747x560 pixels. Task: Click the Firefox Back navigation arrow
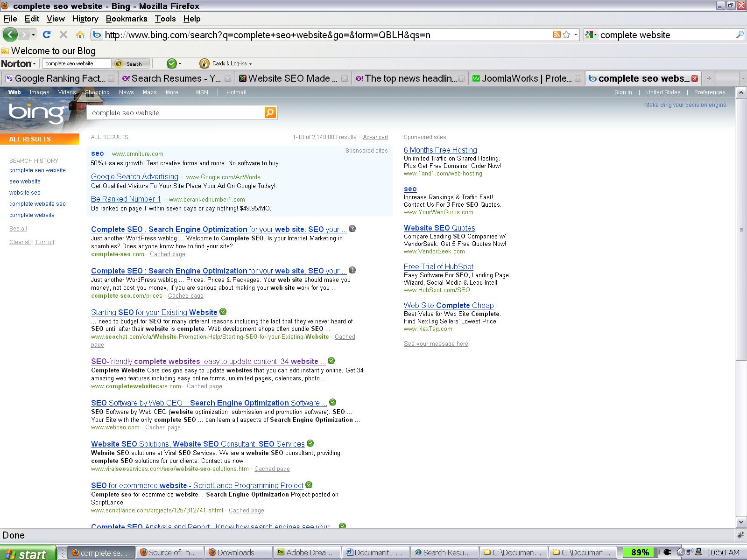10,35
